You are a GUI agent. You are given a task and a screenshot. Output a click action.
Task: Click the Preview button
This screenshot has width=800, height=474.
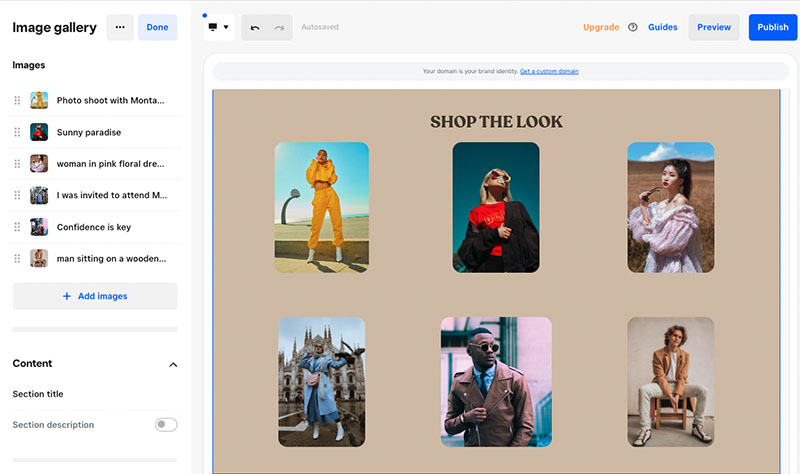point(714,27)
